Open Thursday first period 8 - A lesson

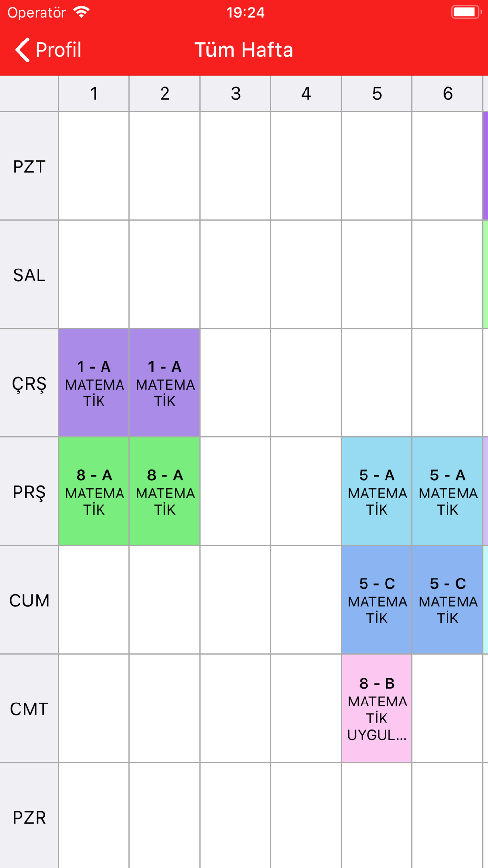tap(94, 491)
